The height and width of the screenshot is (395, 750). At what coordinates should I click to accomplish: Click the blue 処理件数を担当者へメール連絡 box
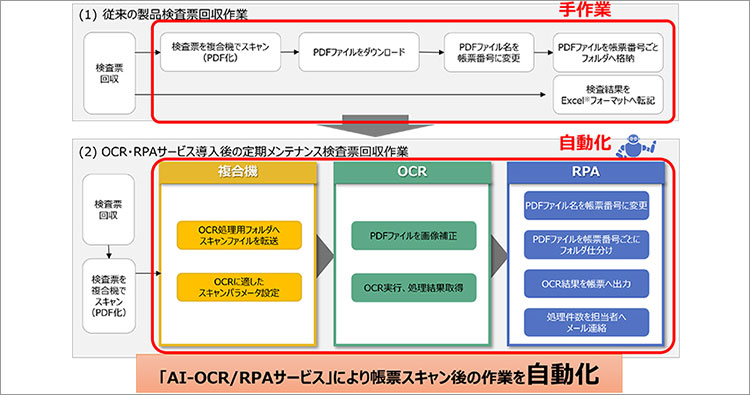pos(586,322)
